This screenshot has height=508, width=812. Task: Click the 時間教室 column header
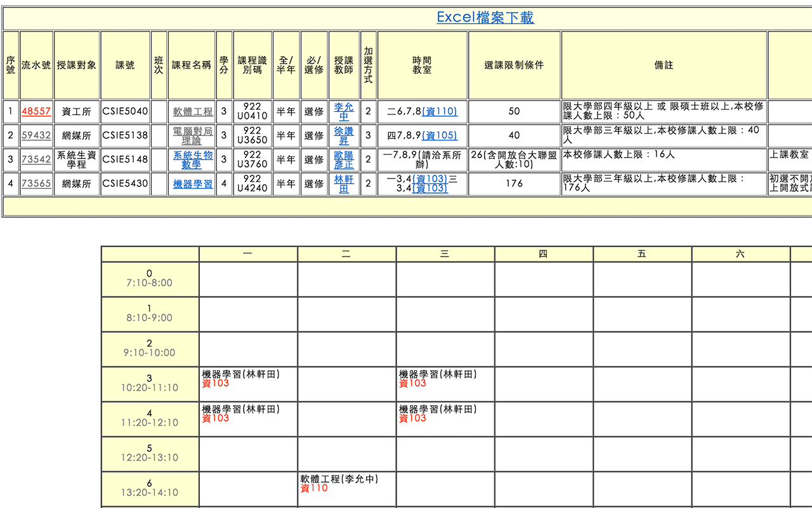point(422,65)
